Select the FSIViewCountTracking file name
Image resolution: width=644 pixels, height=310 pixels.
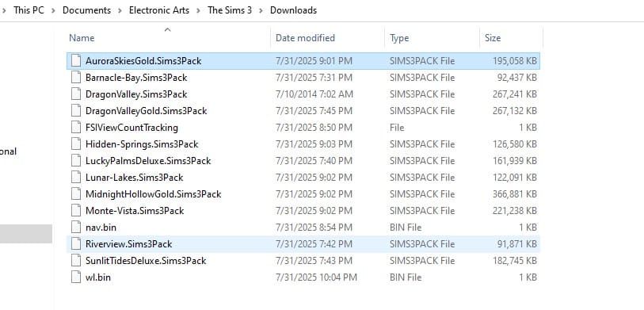point(131,128)
